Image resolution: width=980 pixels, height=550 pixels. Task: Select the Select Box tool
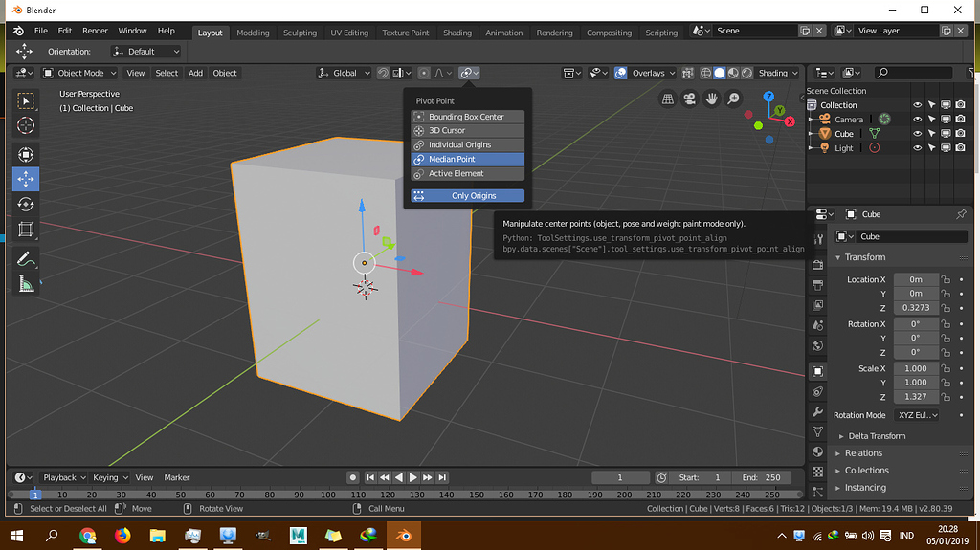click(26, 101)
